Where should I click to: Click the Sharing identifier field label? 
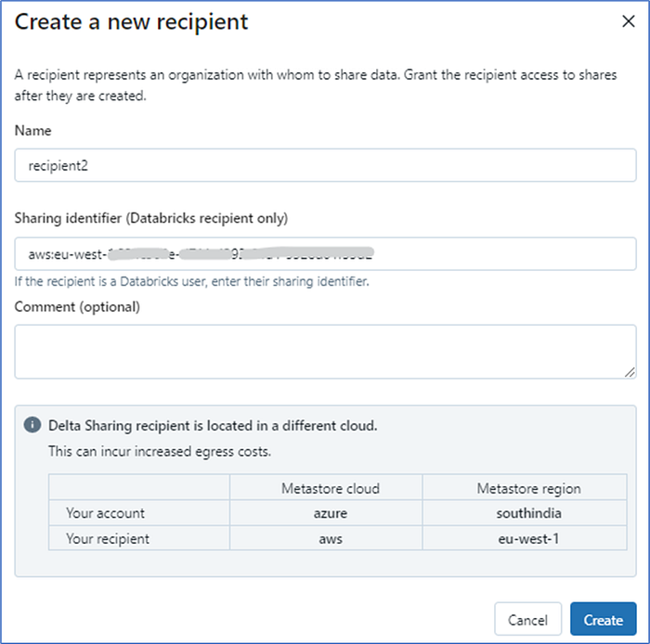[x=151, y=218]
